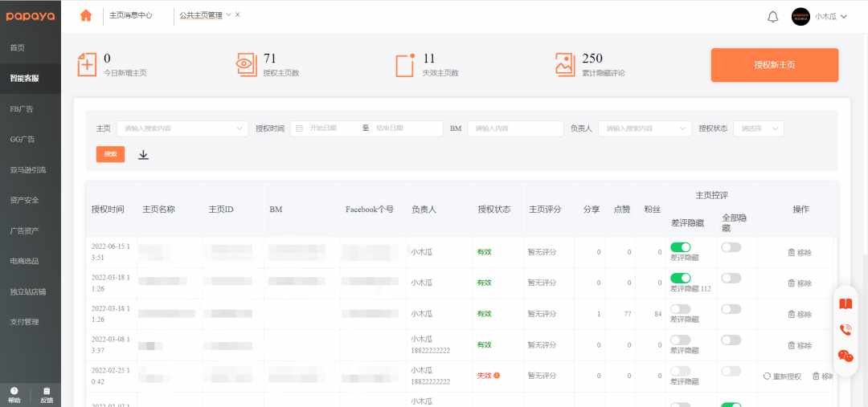Enable 差评隐藏 for the row with 77 likes
868x407 pixels.
[681, 309]
